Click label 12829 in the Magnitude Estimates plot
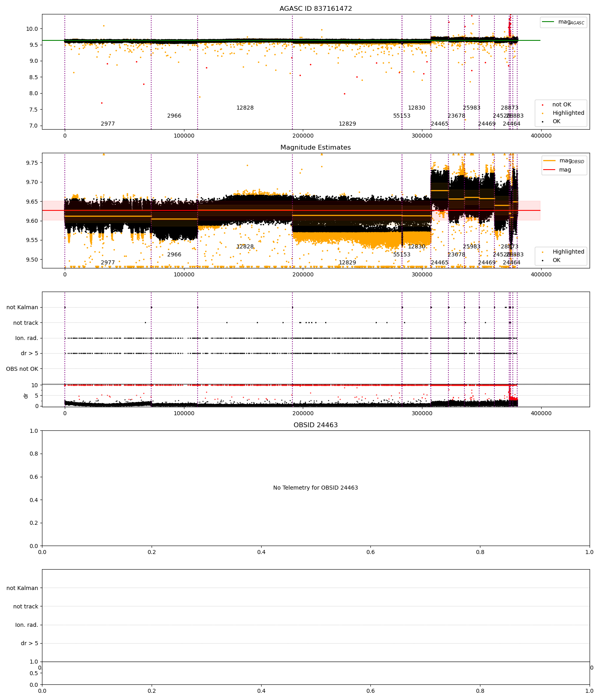The width and height of the screenshot is (600, 700). click(x=347, y=263)
